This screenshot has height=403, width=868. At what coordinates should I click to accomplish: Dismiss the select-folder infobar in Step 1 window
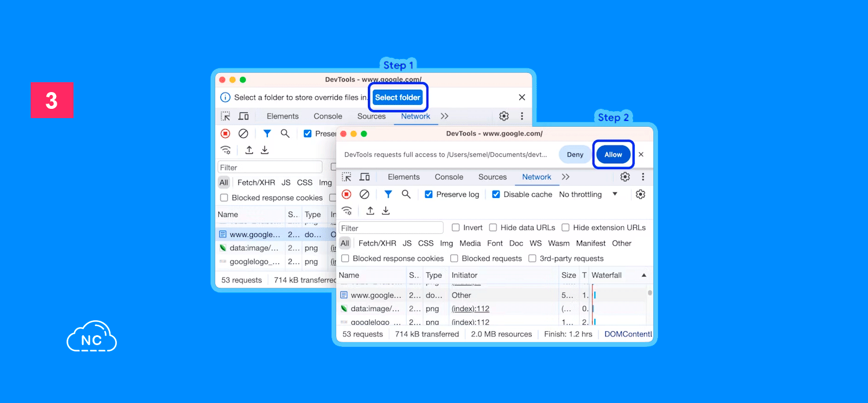(522, 97)
